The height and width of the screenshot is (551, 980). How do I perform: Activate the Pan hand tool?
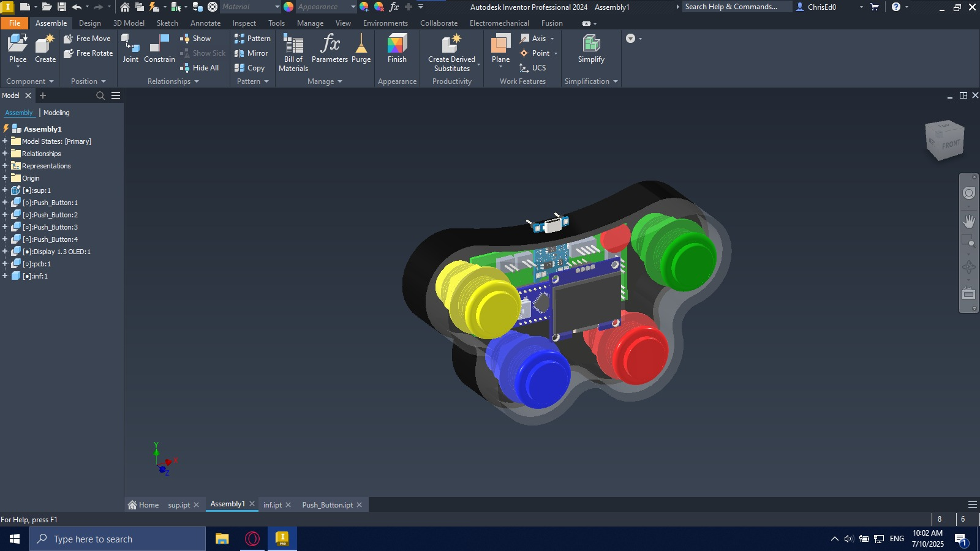pyautogui.click(x=969, y=220)
